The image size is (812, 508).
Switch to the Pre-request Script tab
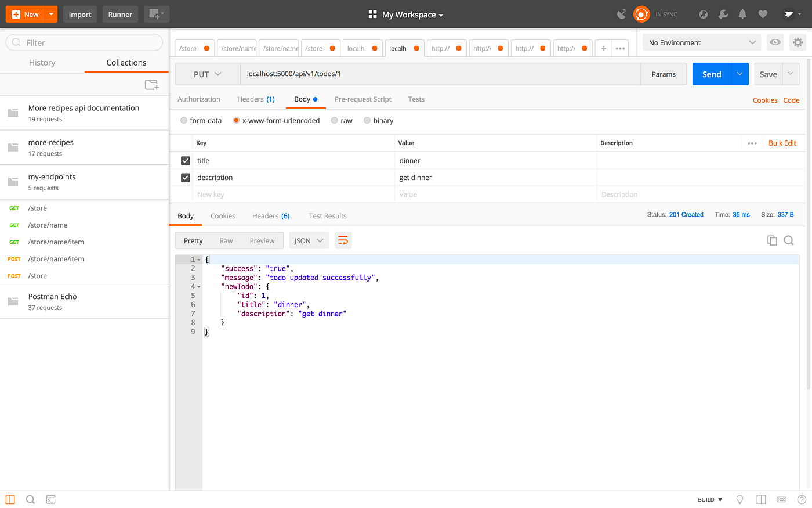[362, 99]
